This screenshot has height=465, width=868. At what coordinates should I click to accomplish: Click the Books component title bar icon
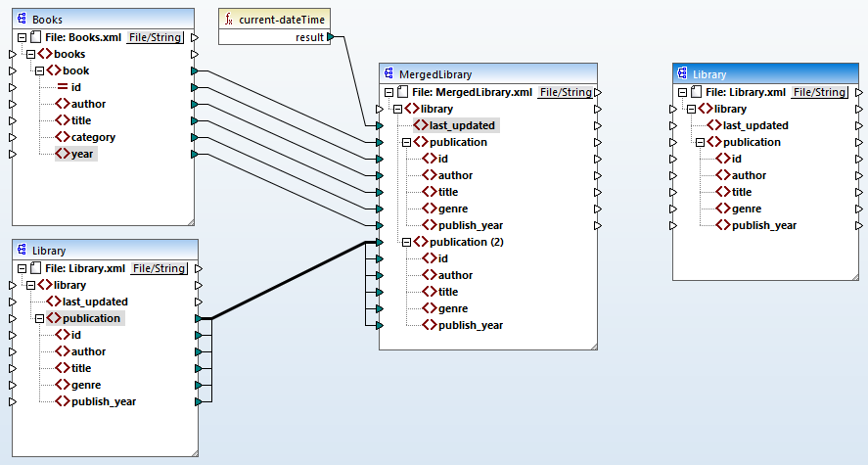(x=22, y=20)
